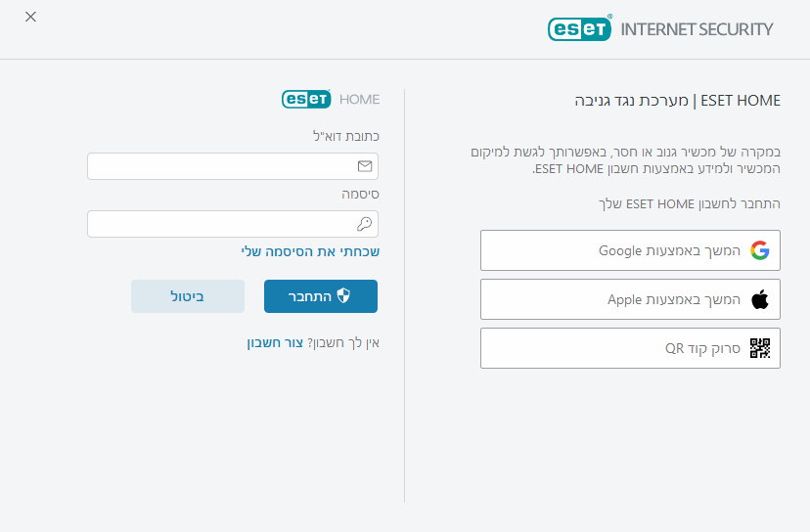
Task: Click the INTERNET SECURITY title text
Action: point(697,29)
